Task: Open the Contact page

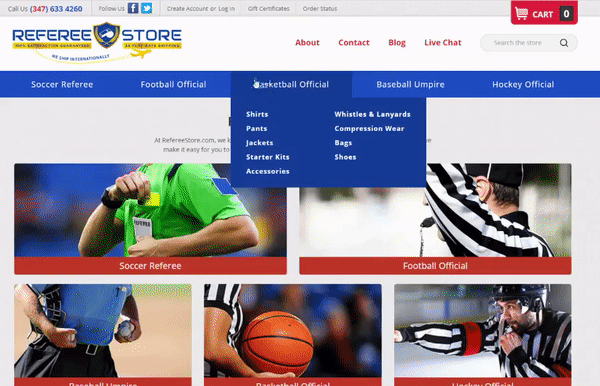Action: [x=354, y=42]
